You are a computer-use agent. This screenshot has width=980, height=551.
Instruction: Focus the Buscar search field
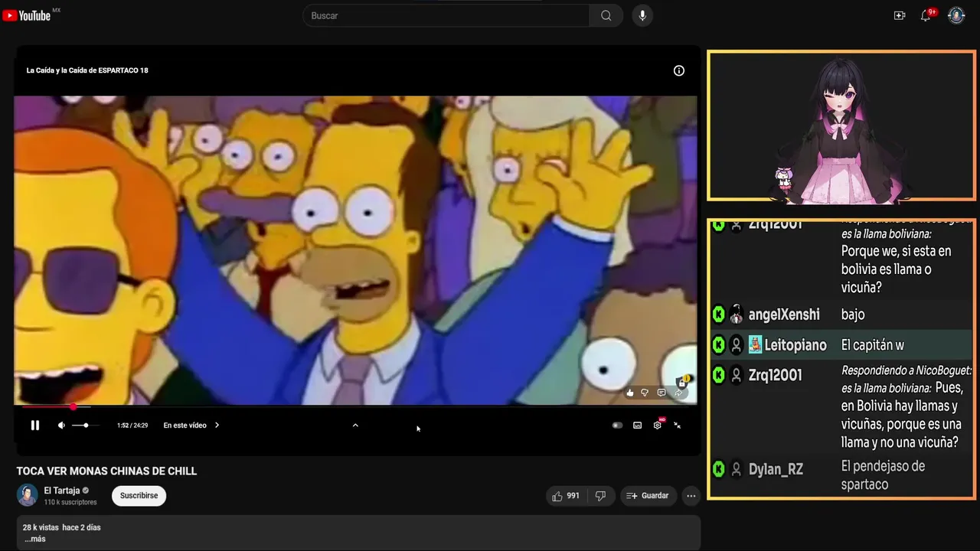point(446,15)
